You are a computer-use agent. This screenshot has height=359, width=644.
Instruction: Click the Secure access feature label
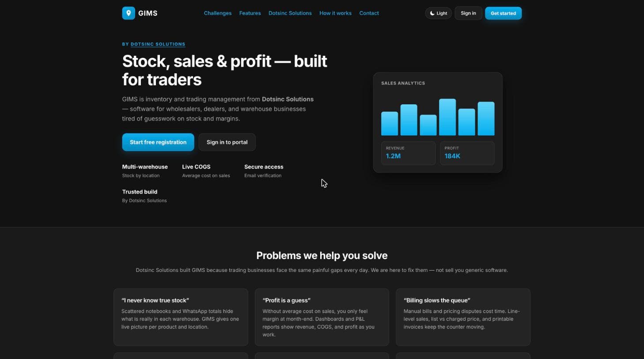point(264,167)
